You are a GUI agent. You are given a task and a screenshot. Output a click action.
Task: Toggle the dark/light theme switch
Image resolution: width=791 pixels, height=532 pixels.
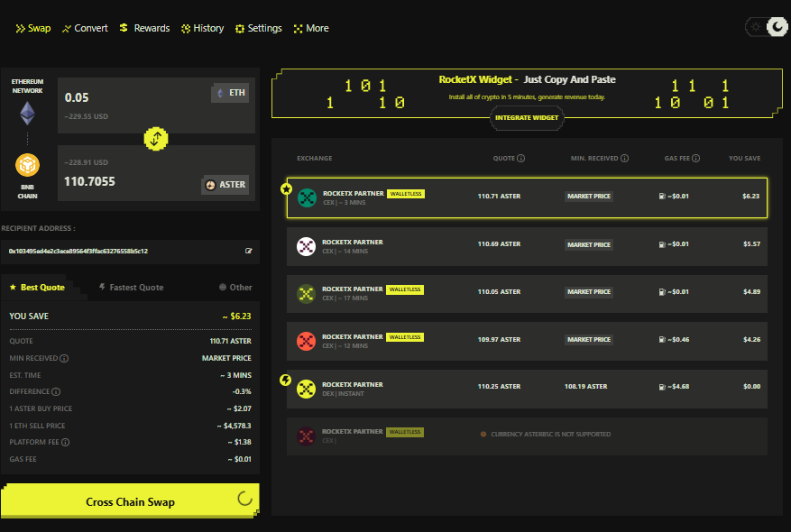coord(768,27)
